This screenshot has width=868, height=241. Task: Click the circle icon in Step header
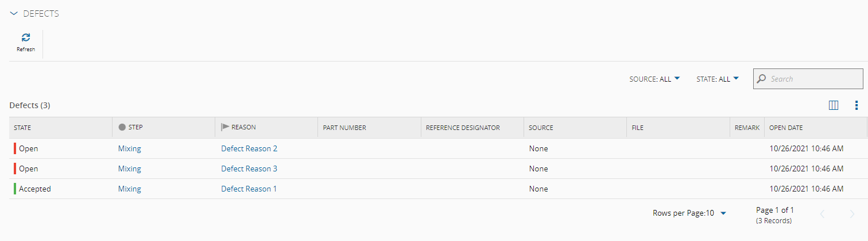point(122,127)
